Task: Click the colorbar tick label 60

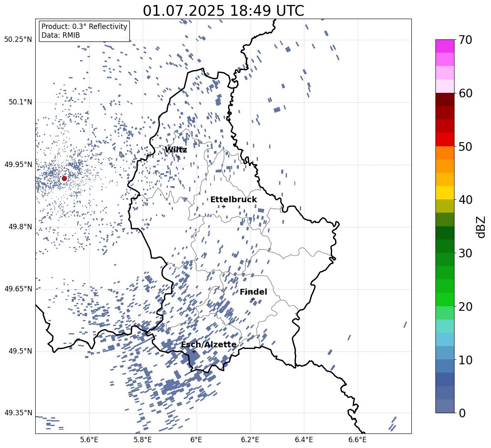Action: click(465, 93)
